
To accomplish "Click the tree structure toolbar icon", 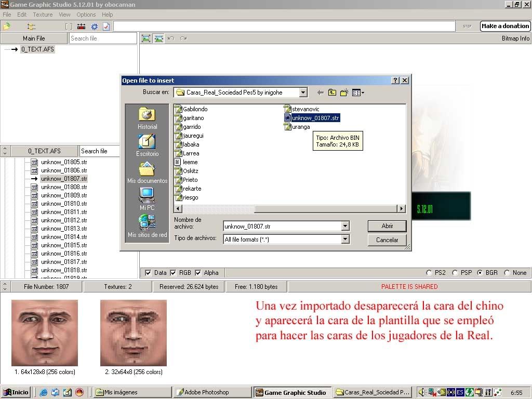I will click(31, 26).
